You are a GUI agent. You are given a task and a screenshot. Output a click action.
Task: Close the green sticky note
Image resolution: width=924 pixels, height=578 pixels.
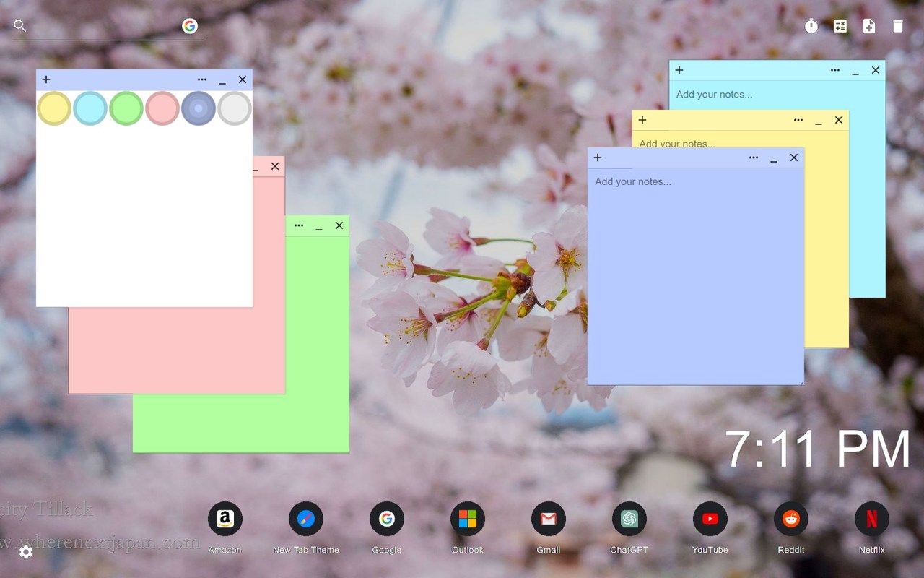click(339, 225)
